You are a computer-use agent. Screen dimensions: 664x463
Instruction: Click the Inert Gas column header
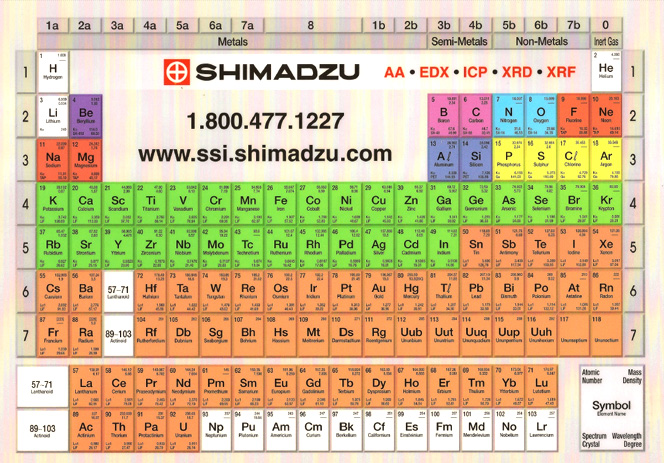point(606,41)
